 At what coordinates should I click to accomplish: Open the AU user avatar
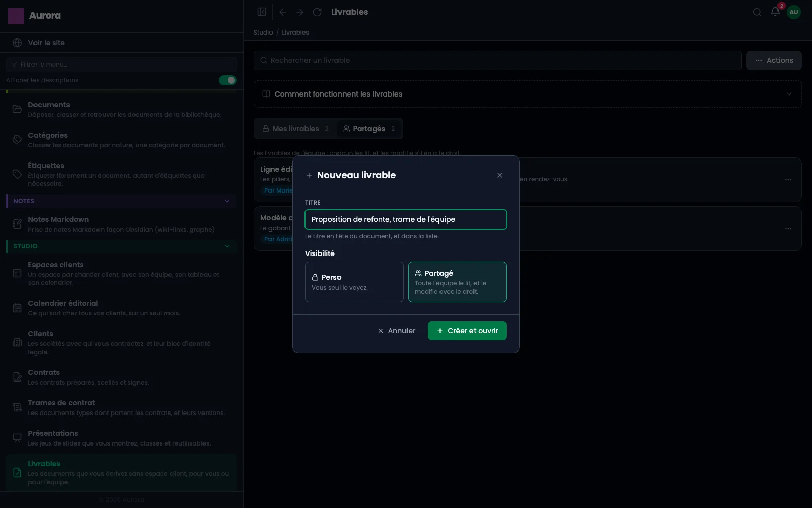(x=794, y=12)
